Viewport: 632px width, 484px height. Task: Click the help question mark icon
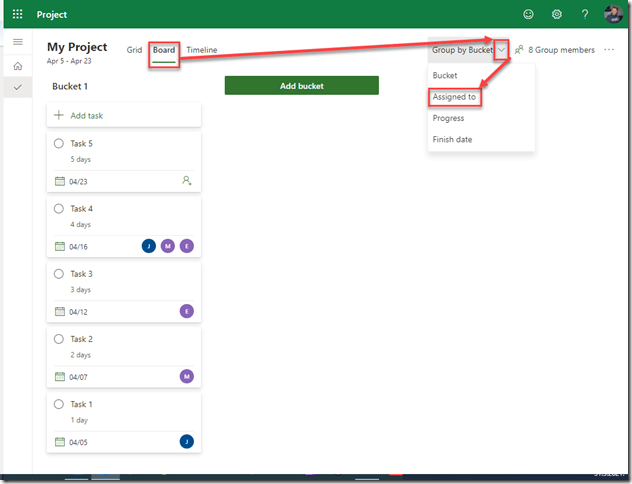(x=585, y=15)
